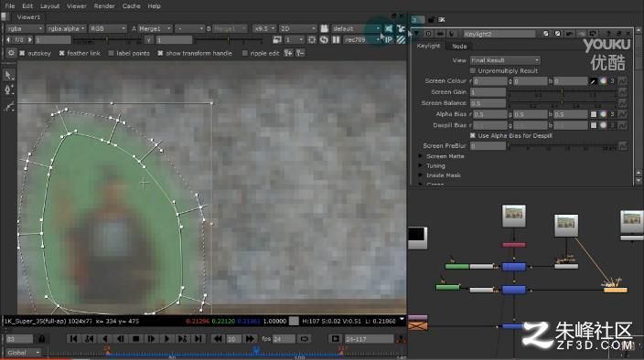
Task: Enable the label points checkbox
Action: coord(112,53)
